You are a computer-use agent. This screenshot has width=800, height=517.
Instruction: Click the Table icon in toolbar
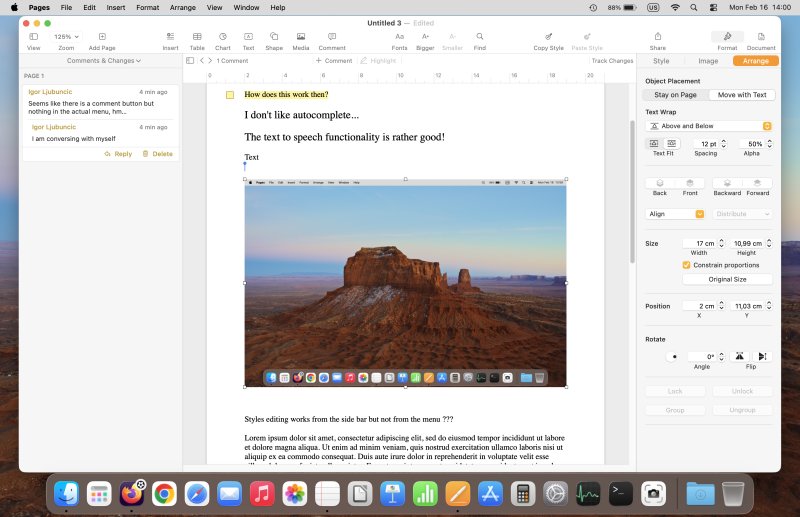197,37
